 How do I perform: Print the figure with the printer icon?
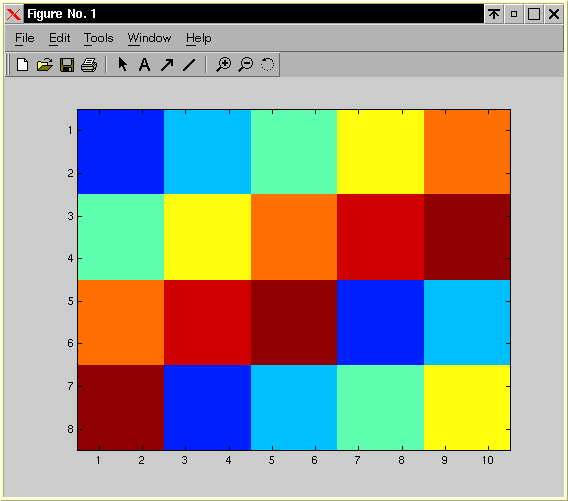point(89,65)
